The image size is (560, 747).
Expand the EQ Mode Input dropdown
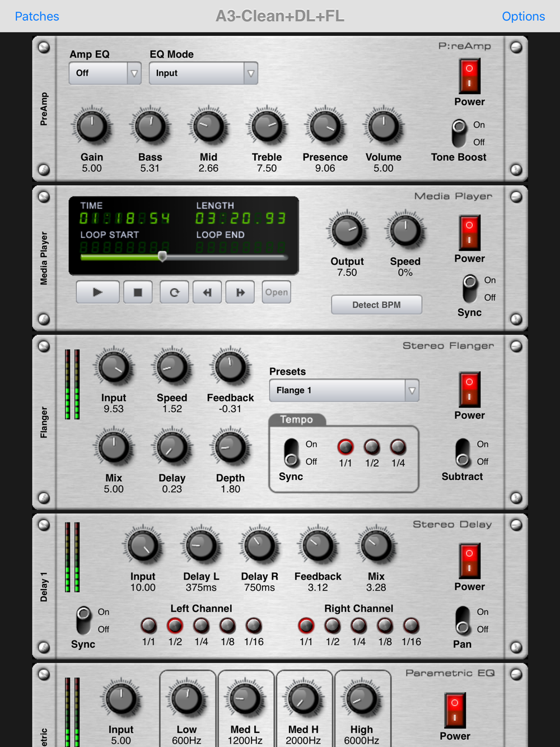(x=203, y=73)
